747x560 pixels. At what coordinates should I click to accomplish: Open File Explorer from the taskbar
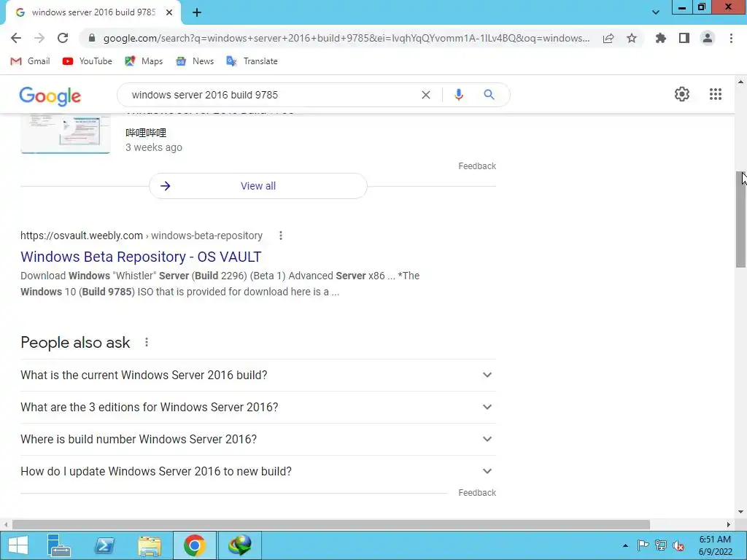coord(150,545)
